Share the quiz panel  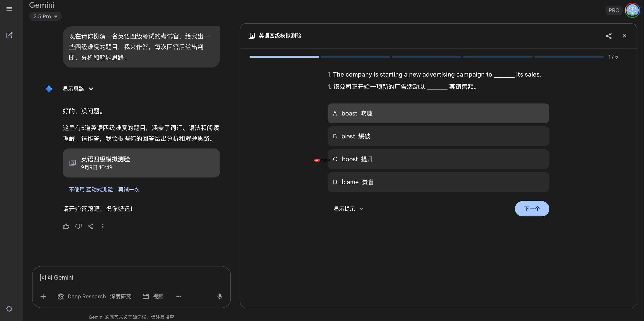click(609, 36)
